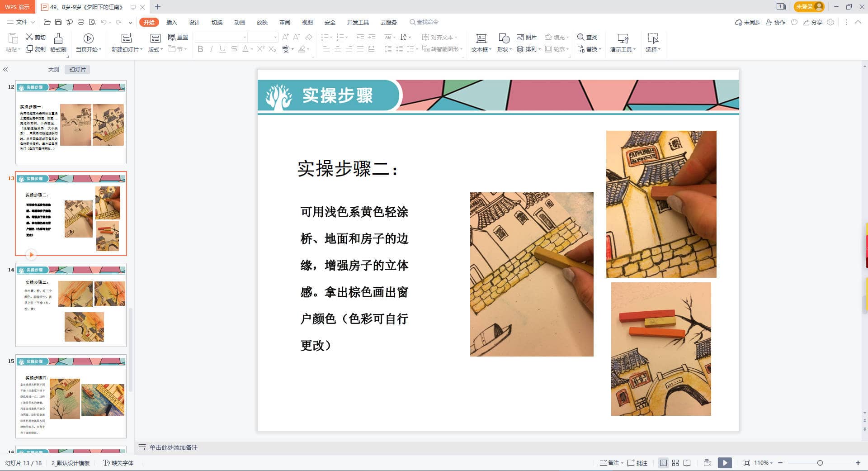This screenshot has width=868, height=471.
Task: Open the 替换 replace dropdown
Action: click(589, 49)
